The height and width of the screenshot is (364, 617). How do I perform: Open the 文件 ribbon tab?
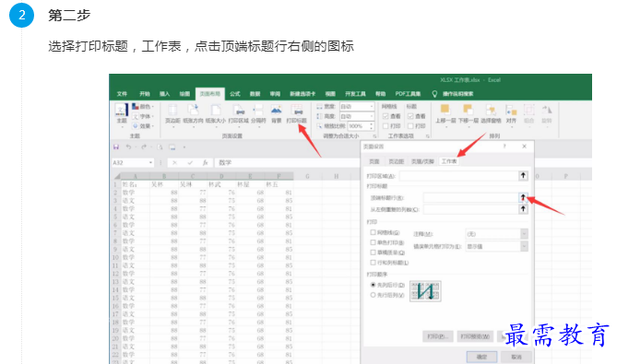click(122, 94)
